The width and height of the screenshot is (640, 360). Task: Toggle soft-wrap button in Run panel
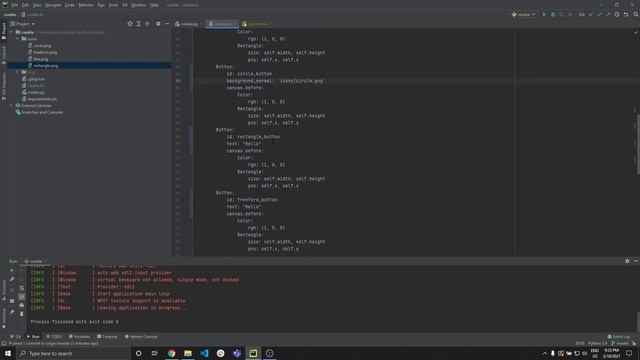[22, 288]
